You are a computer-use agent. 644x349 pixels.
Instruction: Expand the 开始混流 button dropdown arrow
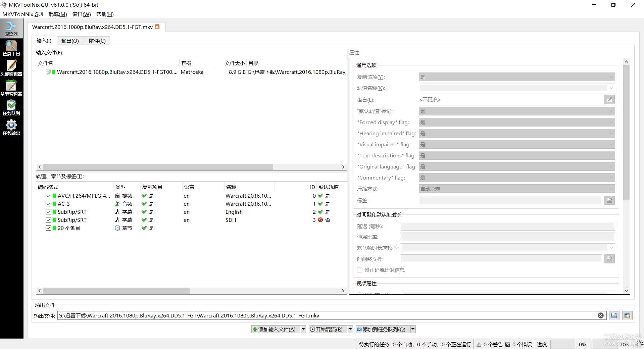(x=350, y=329)
